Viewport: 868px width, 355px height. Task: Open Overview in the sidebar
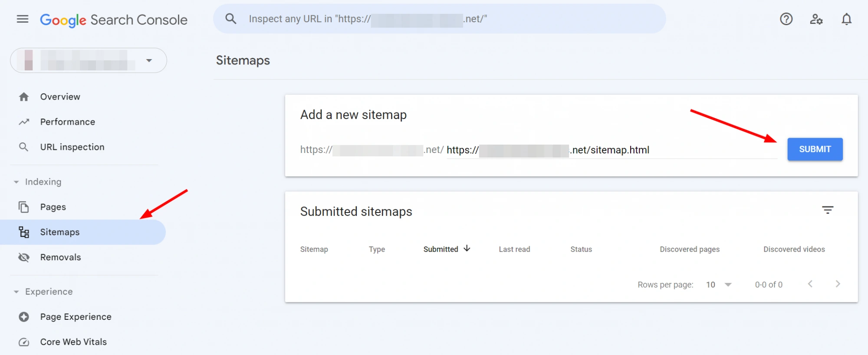[60, 97]
